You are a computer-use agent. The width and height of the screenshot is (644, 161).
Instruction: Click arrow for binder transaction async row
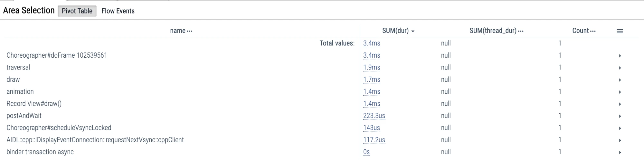620,152
